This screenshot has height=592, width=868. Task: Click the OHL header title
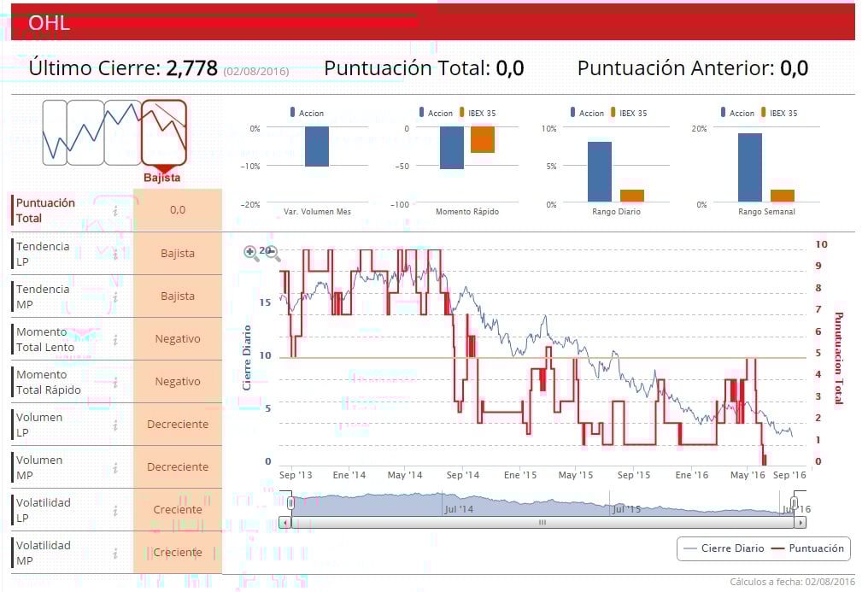tap(50, 23)
